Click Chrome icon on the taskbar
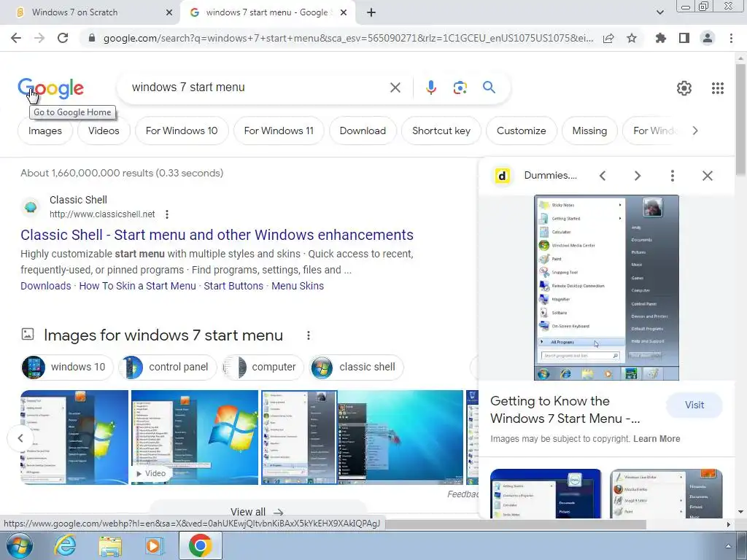 click(200, 545)
